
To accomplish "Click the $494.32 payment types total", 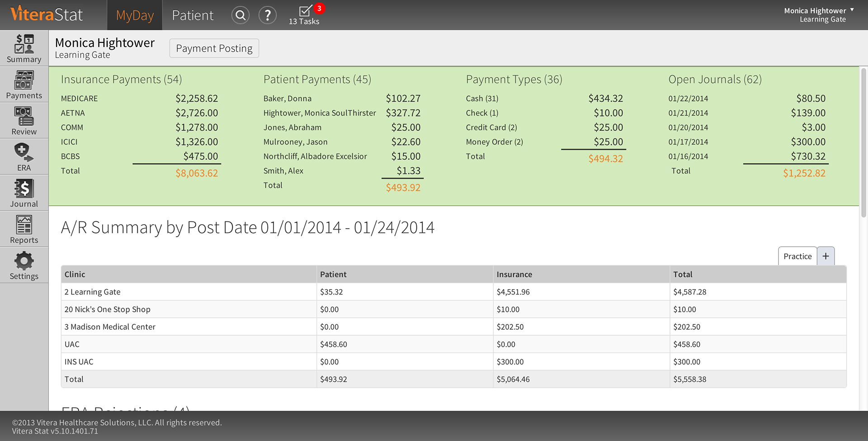I will pos(605,159).
